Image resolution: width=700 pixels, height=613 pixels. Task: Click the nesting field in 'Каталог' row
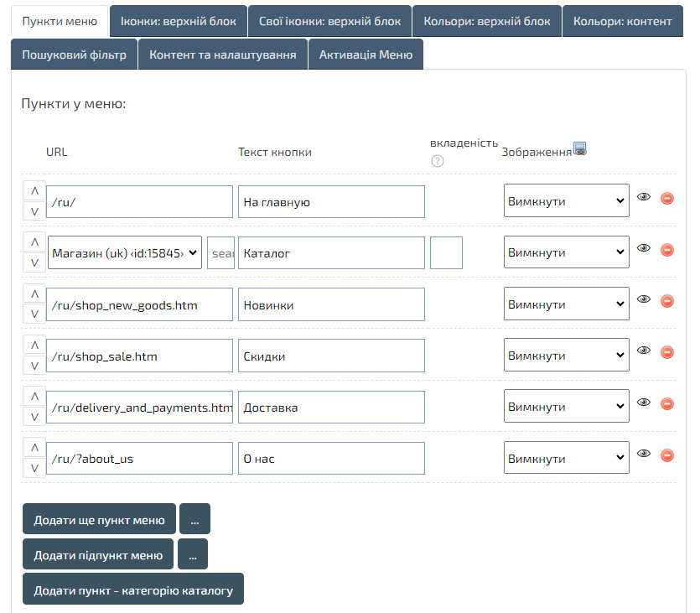pos(446,252)
